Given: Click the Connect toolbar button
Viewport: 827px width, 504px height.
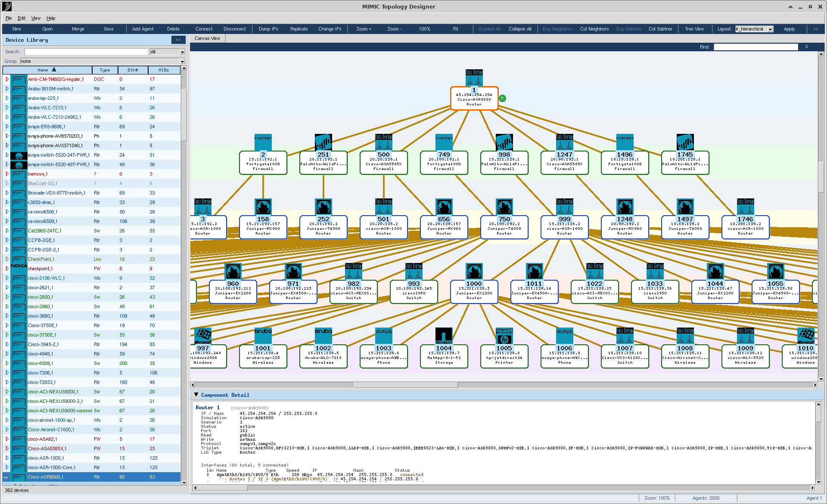Looking at the screenshot, I should (204, 29).
